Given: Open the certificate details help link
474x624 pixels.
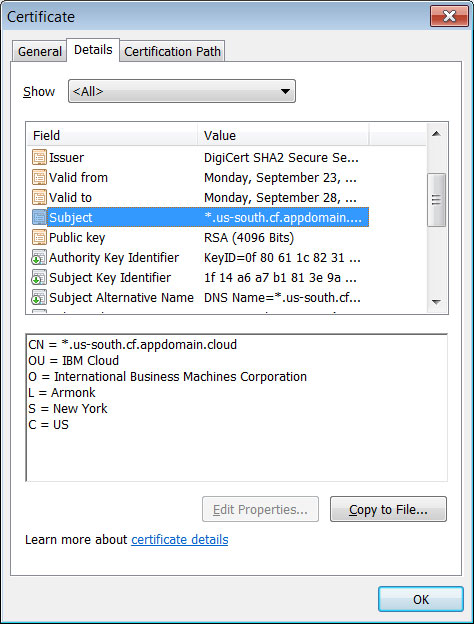Looking at the screenshot, I should tap(180, 540).
